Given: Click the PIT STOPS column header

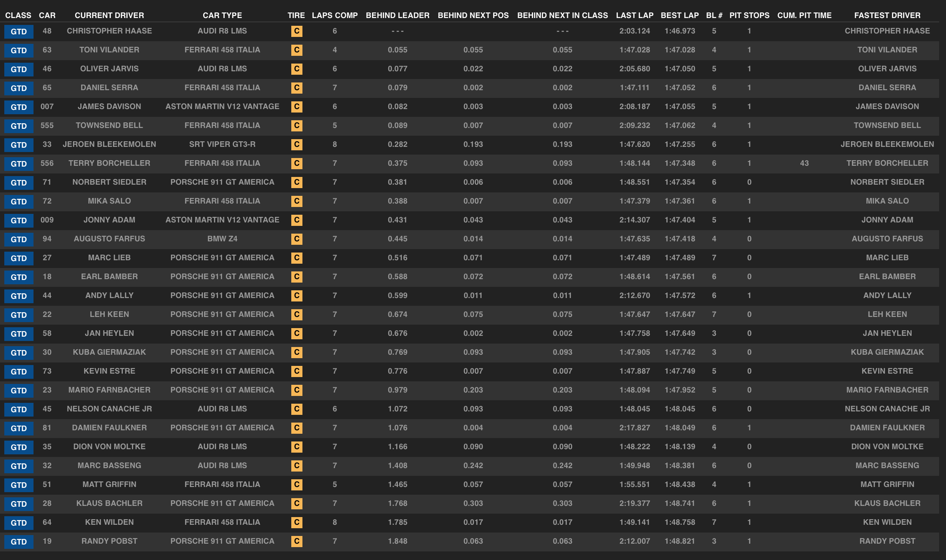Looking at the screenshot, I should tap(749, 15).
